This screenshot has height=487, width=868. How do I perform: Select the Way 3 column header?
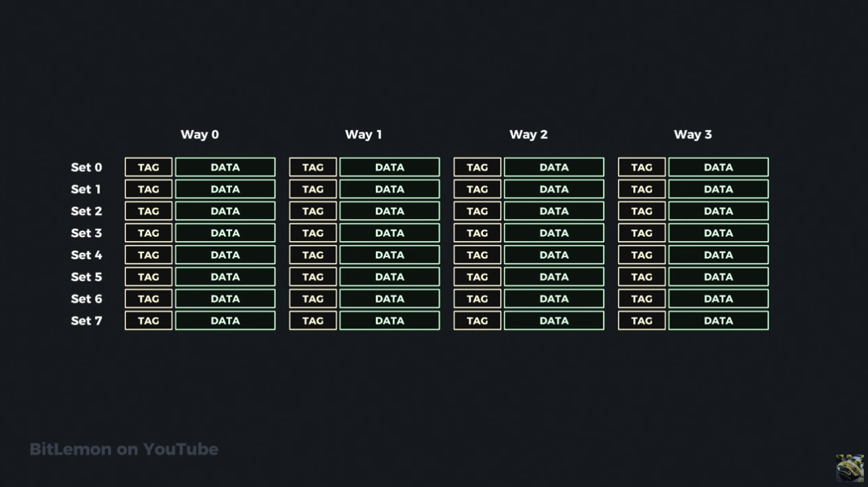[x=693, y=134]
